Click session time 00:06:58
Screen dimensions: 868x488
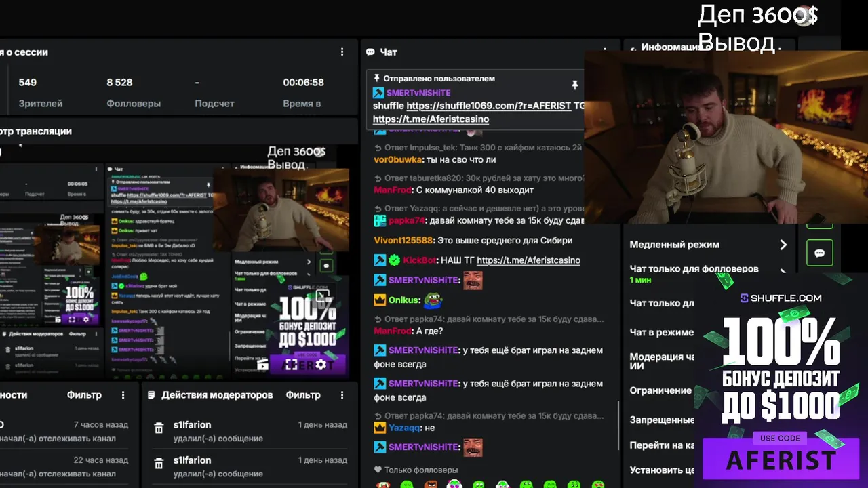(303, 83)
